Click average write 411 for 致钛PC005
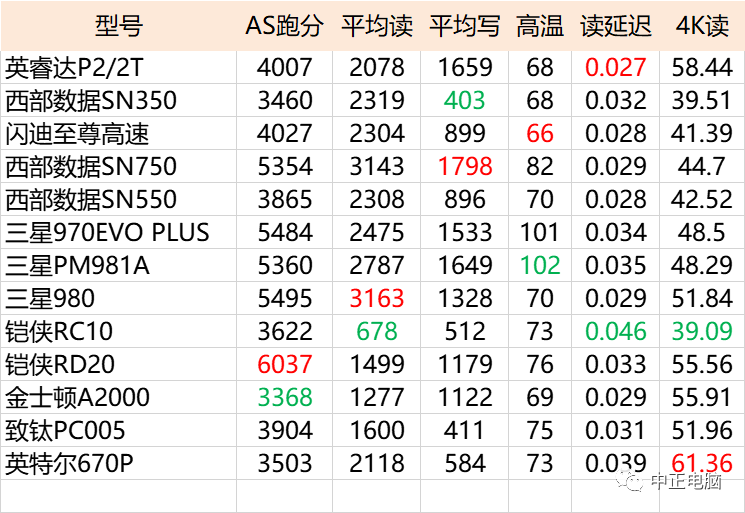The height and width of the screenshot is (513, 745). (x=465, y=430)
